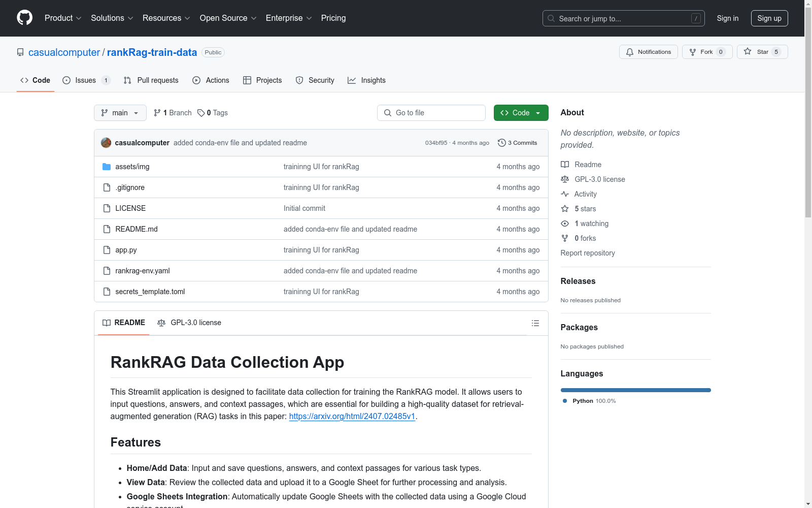Click the README.md file icon

click(x=107, y=229)
